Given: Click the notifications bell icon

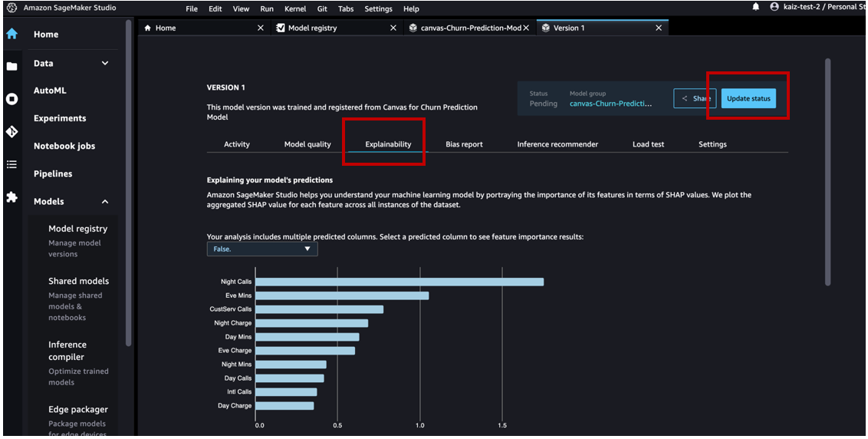Looking at the screenshot, I should 755,7.
